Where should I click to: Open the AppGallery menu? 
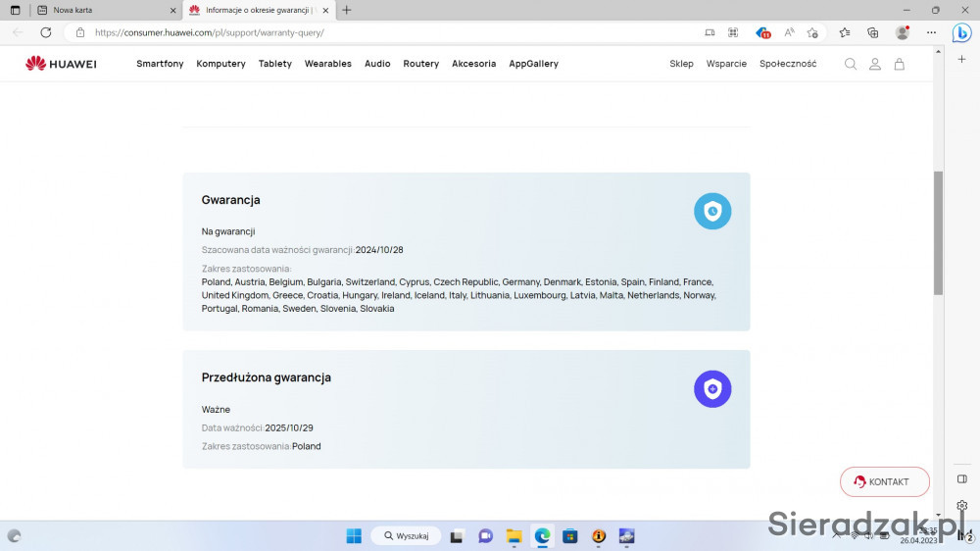(x=534, y=64)
